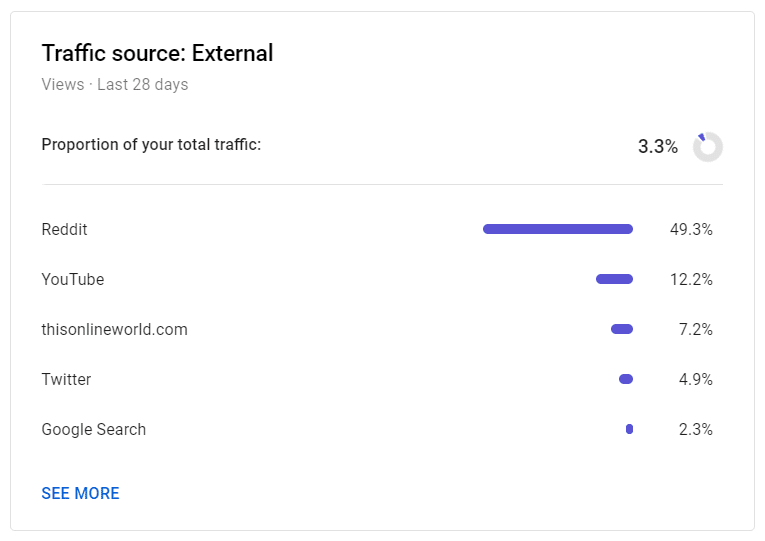Click the Traffic source: External title
Viewport: 765px width, 541px height.
tap(157, 53)
